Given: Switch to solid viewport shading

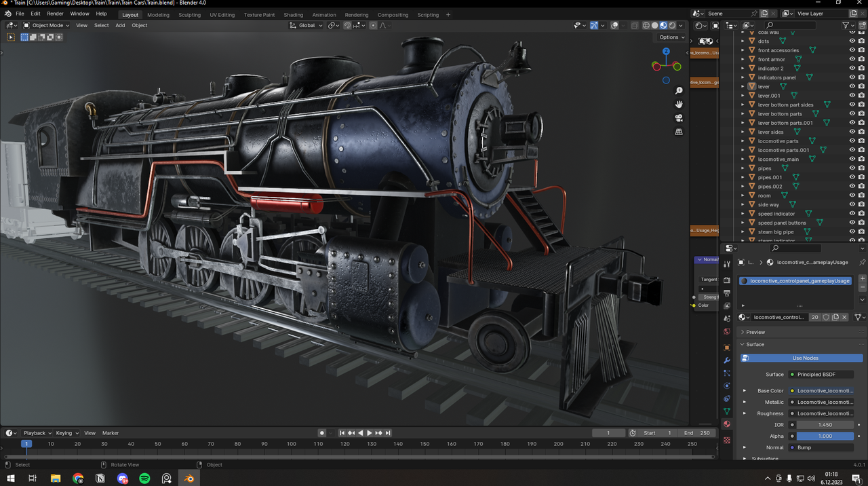Looking at the screenshot, I should point(655,25).
